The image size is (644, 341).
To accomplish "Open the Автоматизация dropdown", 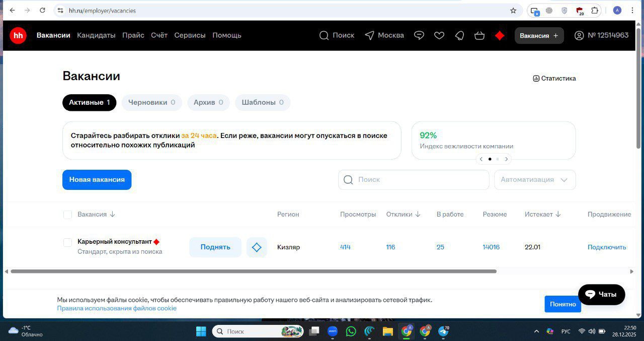I will (x=535, y=179).
